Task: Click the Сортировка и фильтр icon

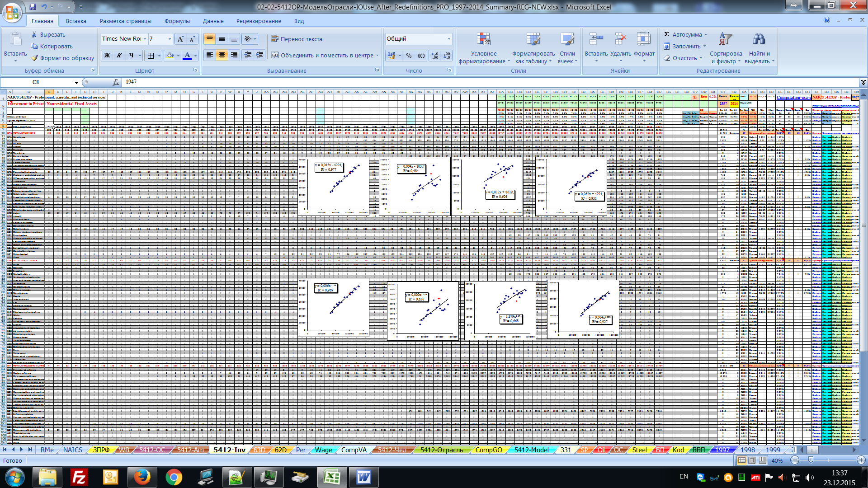Action: pyautogui.click(x=725, y=40)
